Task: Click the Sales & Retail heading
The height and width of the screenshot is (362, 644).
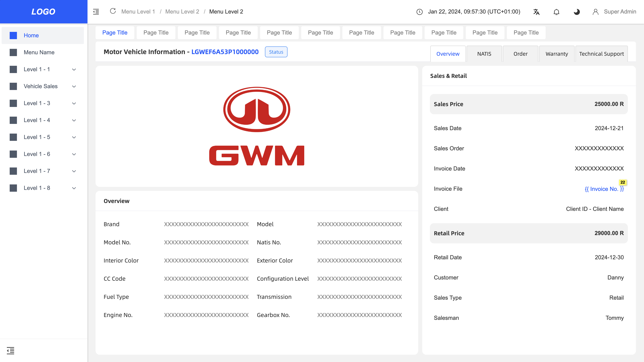Action: point(448,76)
